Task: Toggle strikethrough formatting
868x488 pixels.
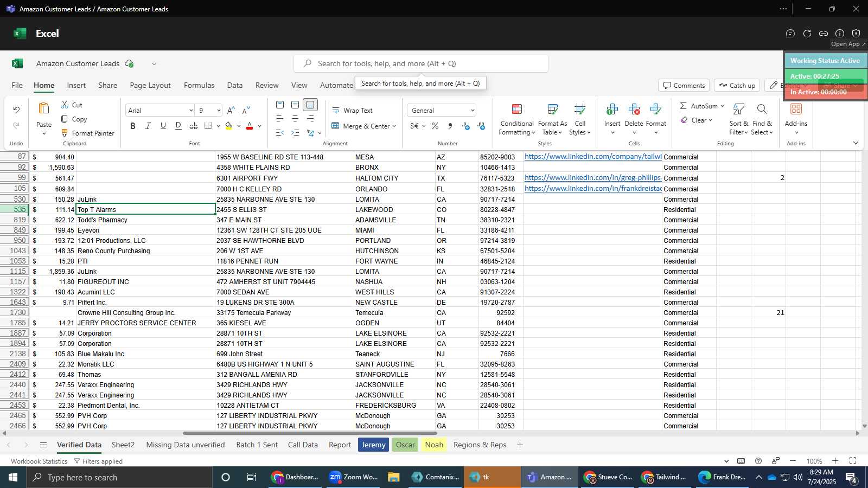Action: click(194, 126)
